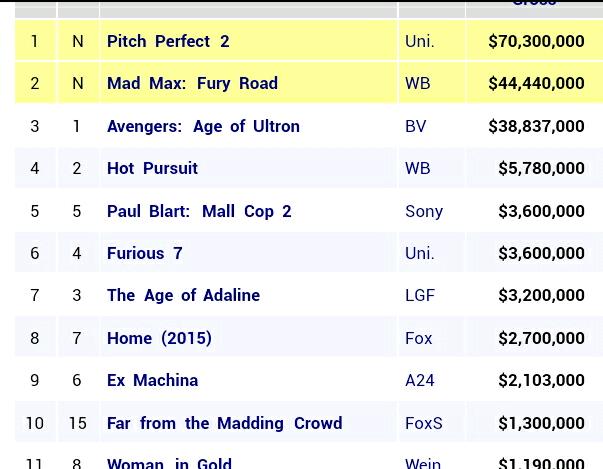Open the Pitch Perfect 2 movie link
Image resolution: width=603 pixels, height=469 pixels.
168,41
